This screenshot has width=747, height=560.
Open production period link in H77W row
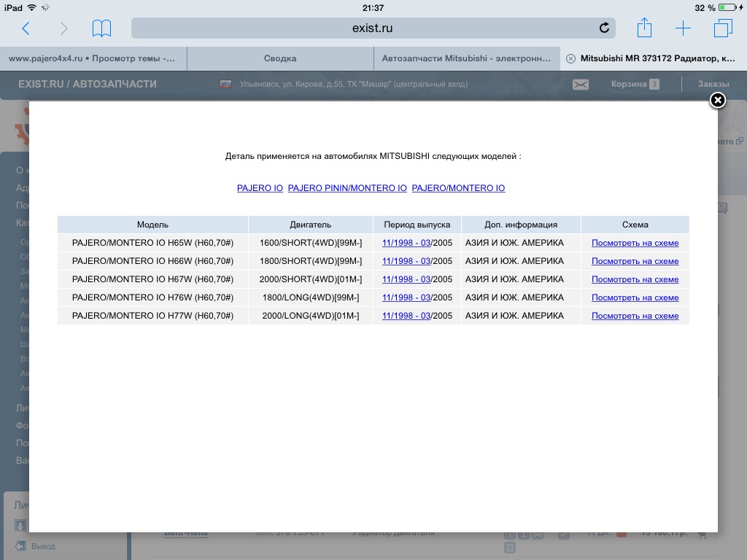pos(406,316)
